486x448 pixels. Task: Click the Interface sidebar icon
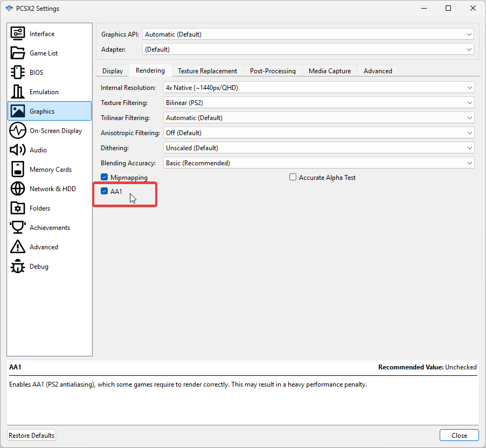tap(18, 33)
